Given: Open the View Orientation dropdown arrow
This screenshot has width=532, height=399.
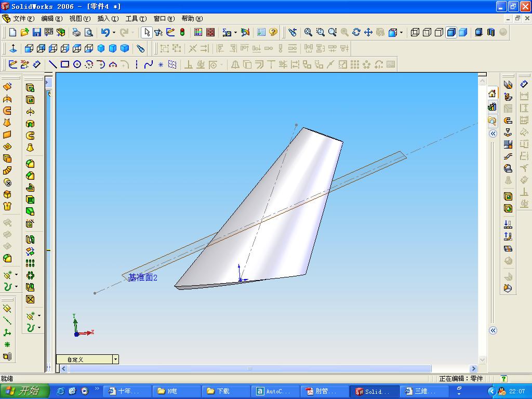Looking at the screenshot, I should click(402, 33).
